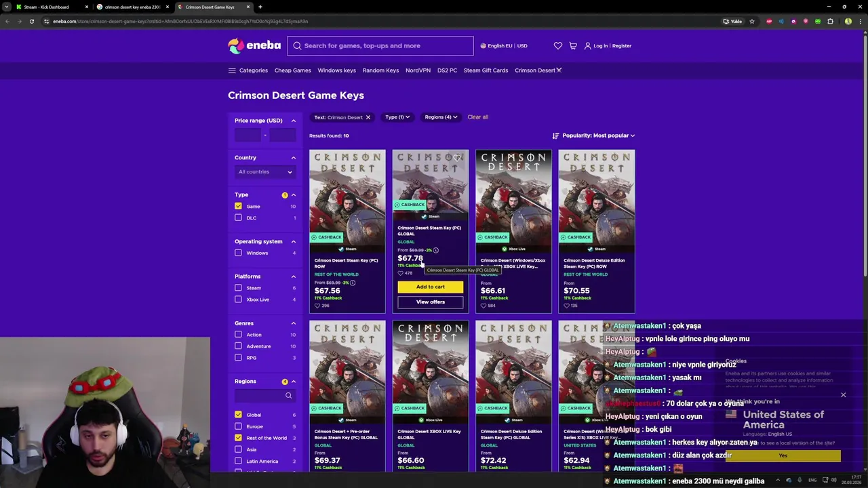Image resolution: width=868 pixels, height=488 pixels.
Task: Collapse the Genres filter section
Action: pos(294,323)
